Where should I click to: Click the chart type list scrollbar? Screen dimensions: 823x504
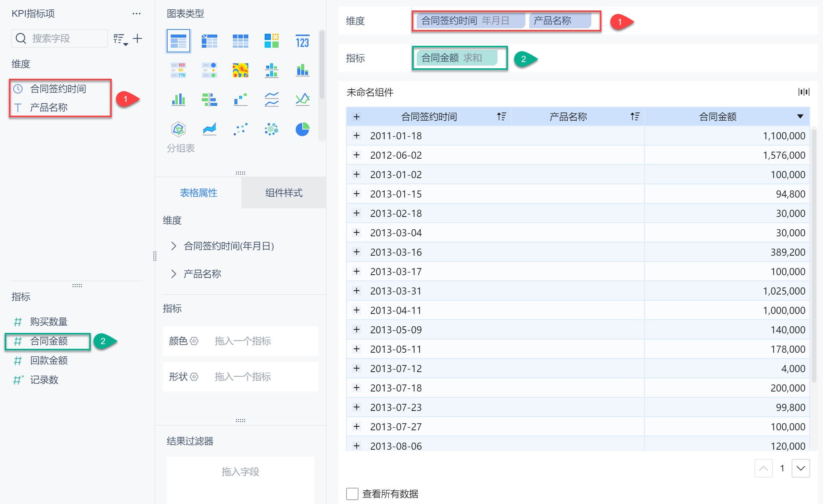tap(322, 64)
